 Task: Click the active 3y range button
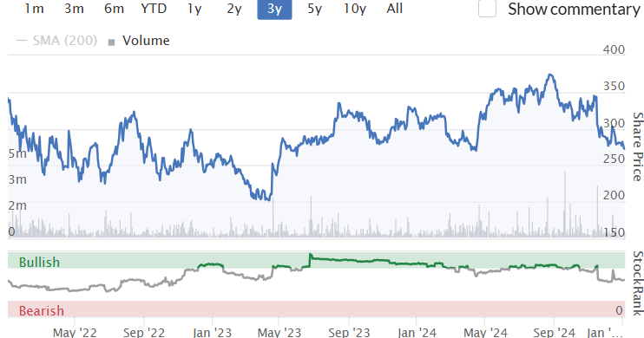coord(275,8)
